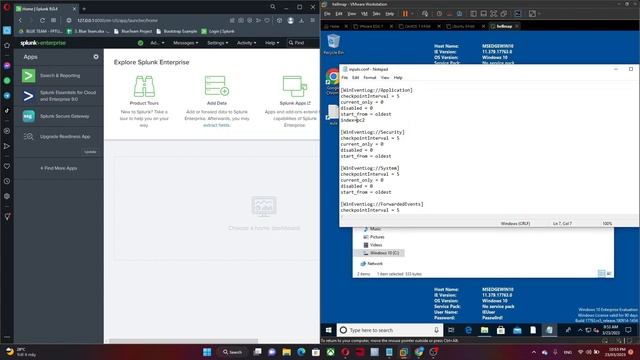Open Task View in VM taskbar
The height and width of the screenshot is (360, 640).
(451, 330)
